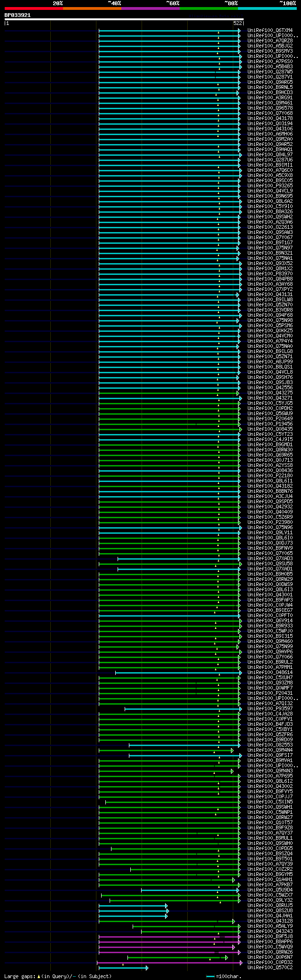The width and height of the screenshot is (301, 980).
Task: Click the purple alignment bar for UniRef100_B9F5J8
Action: point(170,937)
